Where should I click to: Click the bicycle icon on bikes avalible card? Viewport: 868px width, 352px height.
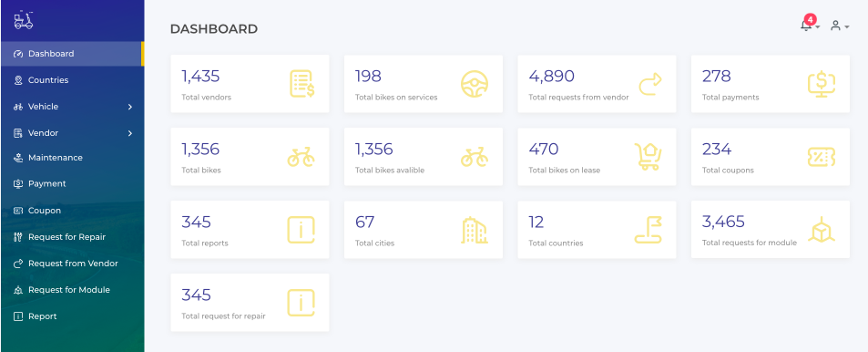[475, 157]
